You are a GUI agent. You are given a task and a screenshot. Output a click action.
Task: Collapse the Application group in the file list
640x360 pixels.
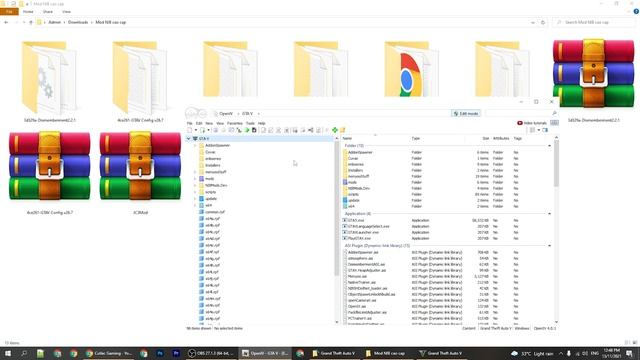click(x=549, y=214)
